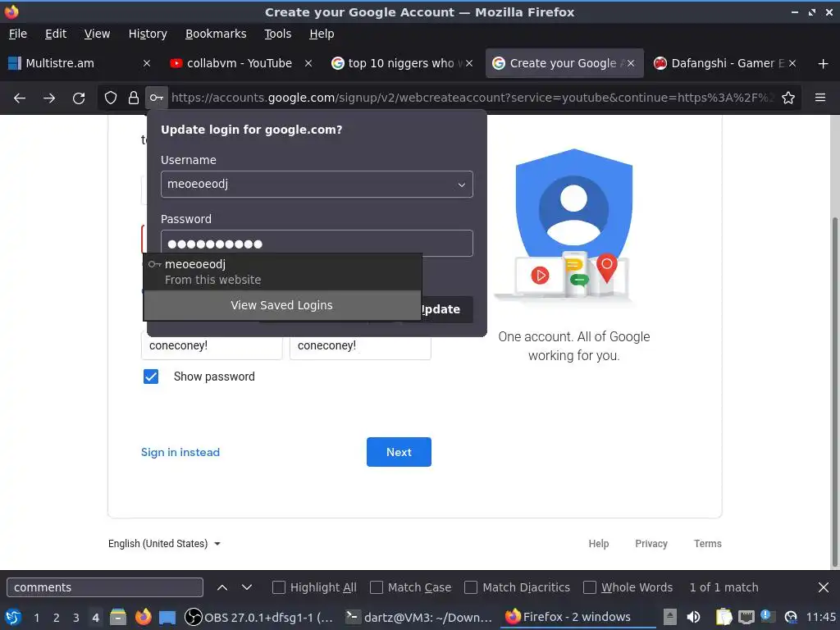Switch to the dartz@VM3 terminal taskbar window
Viewport: 840px width, 630px height.
(x=419, y=617)
